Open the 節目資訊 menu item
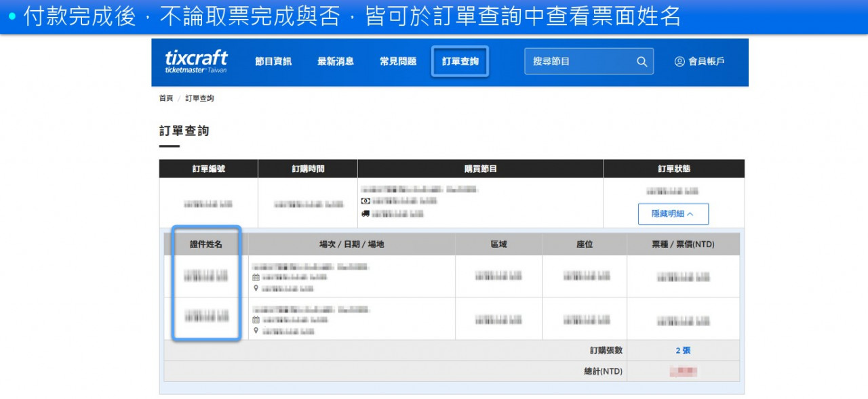The height and width of the screenshot is (399, 868). (272, 61)
